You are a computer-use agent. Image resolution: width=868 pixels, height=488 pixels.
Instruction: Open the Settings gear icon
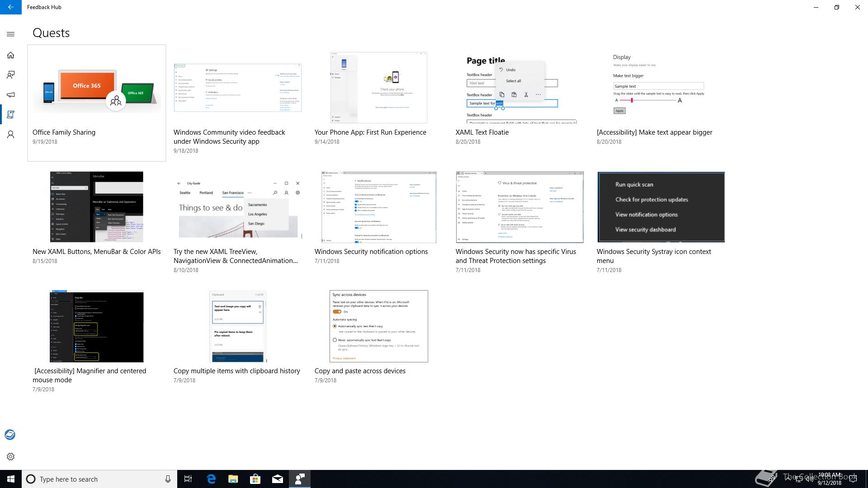[11, 456]
